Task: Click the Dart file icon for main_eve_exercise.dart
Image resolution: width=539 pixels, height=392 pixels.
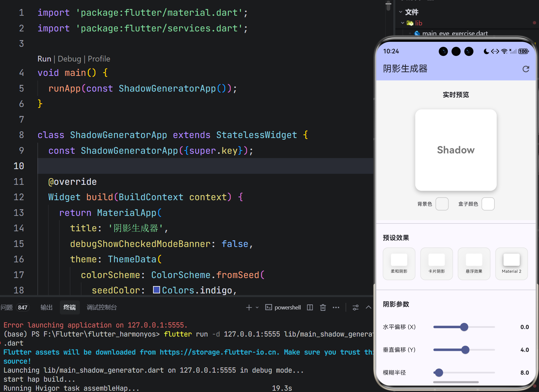Action: [417, 33]
